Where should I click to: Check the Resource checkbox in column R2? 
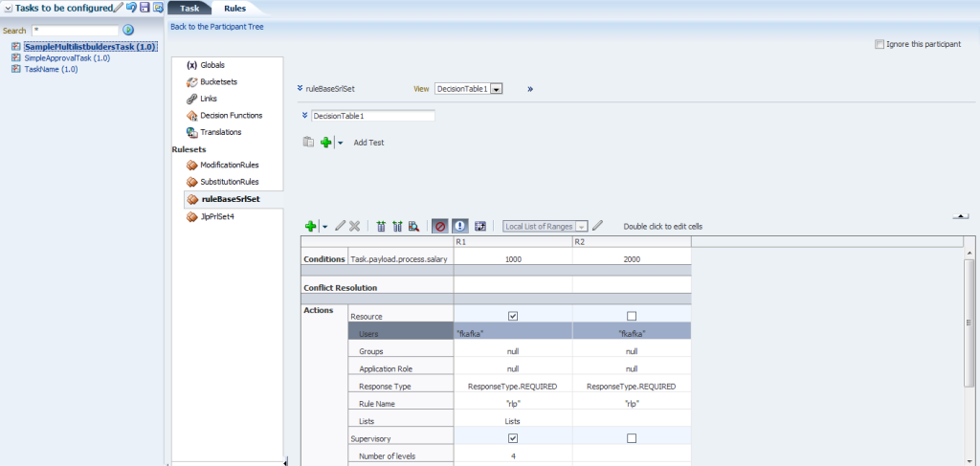pos(632,316)
